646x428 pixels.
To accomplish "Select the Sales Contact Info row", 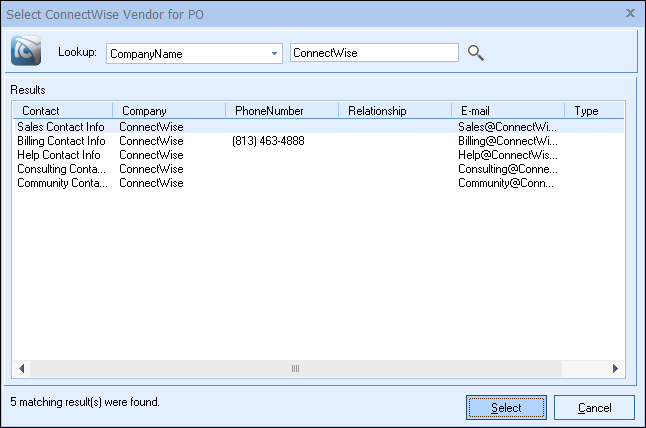I will point(60,127).
